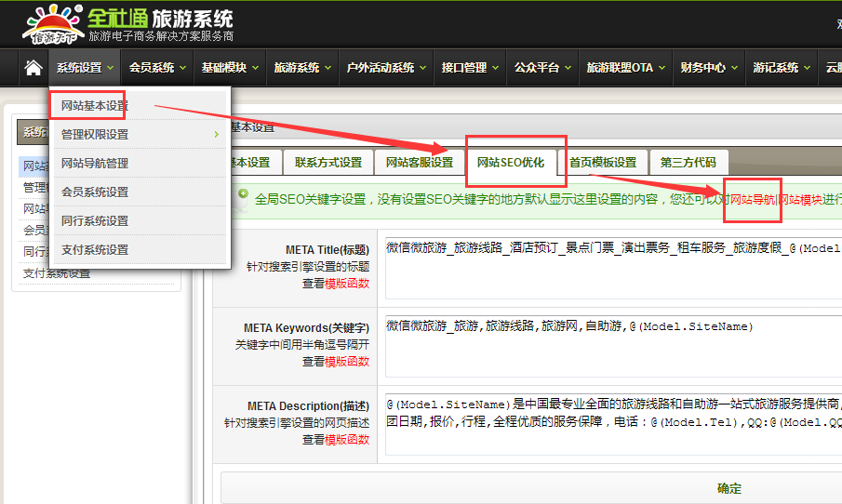Click the 确定 confirm button

728,488
